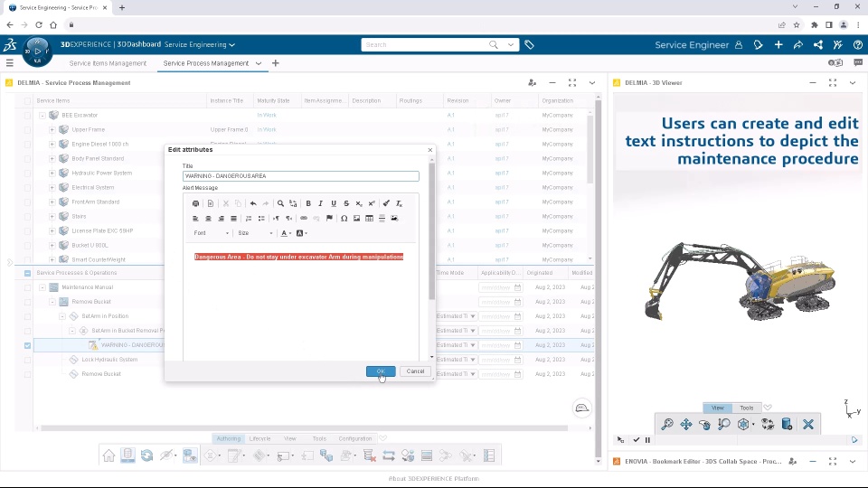Toggle Service Processes & Operations header checkbox
The image size is (868, 488).
[x=28, y=273]
